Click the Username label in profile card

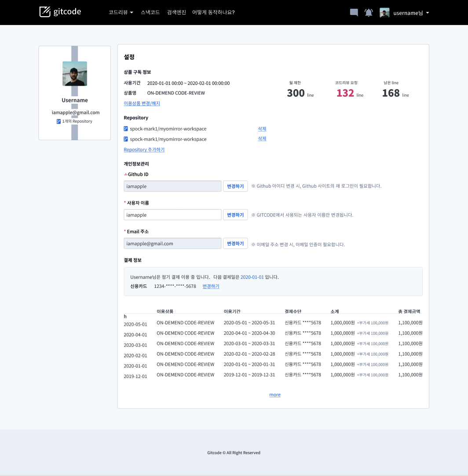pos(75,100)
